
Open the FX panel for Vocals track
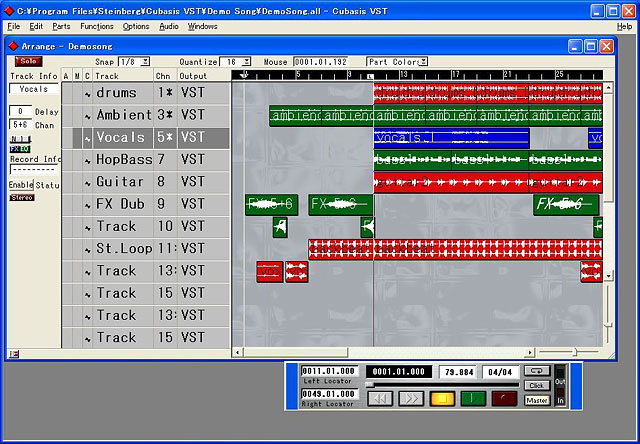(x=15, y=149)
